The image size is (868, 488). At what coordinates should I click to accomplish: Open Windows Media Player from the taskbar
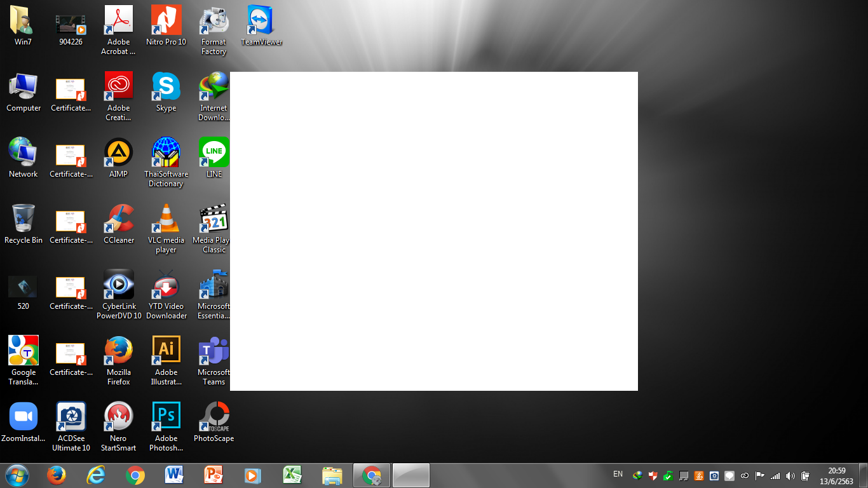pyautogui.click(x=253, y=475)
